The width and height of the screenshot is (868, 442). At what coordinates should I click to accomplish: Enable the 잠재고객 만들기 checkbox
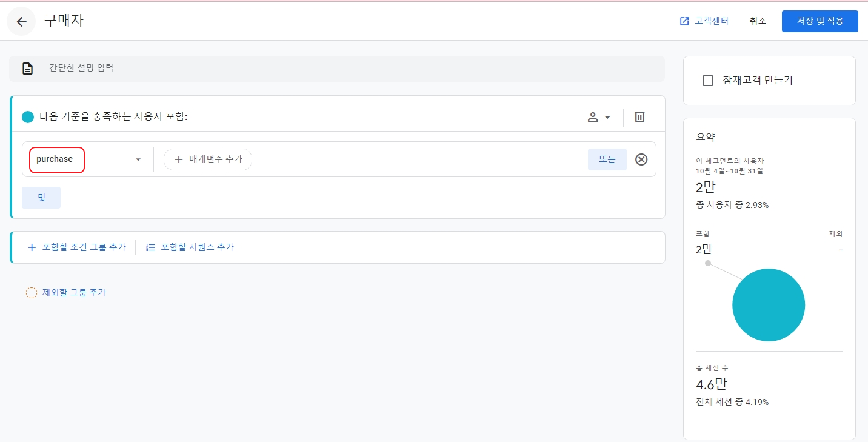tap(707, 81)
